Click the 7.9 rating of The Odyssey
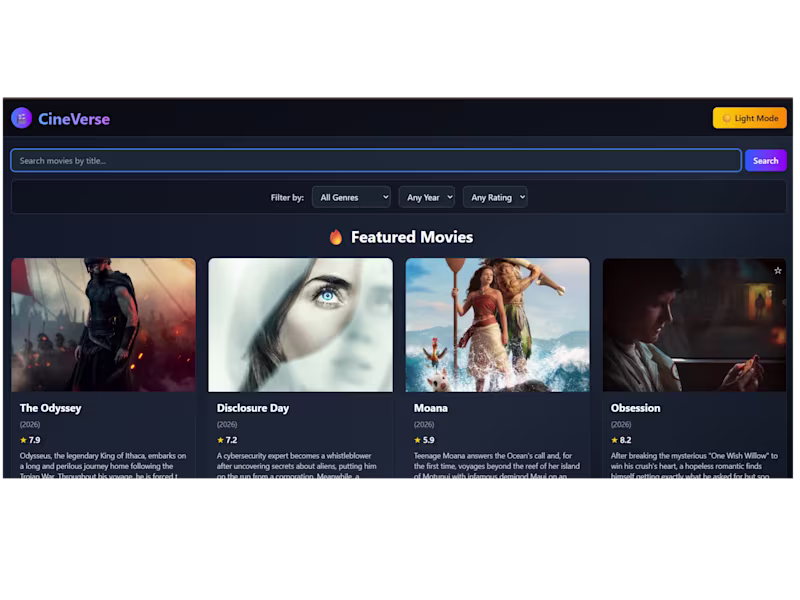 click(x=34, y=440)
